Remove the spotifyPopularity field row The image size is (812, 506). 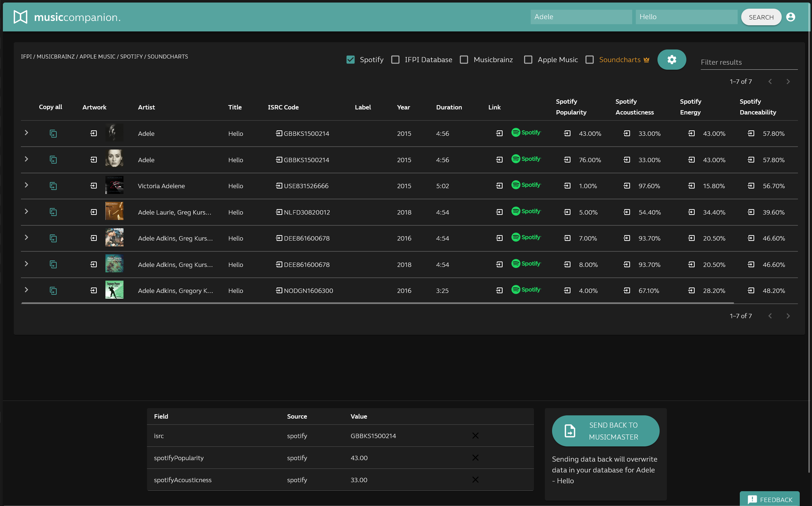pos(476,458)
